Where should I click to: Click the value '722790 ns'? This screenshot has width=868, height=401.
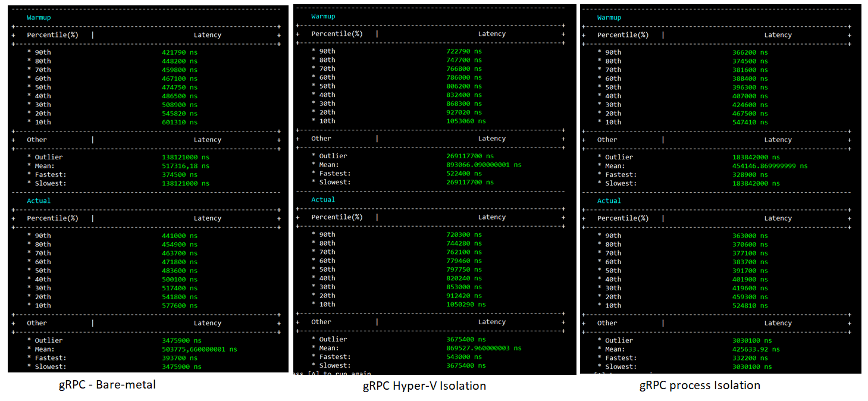464,51
